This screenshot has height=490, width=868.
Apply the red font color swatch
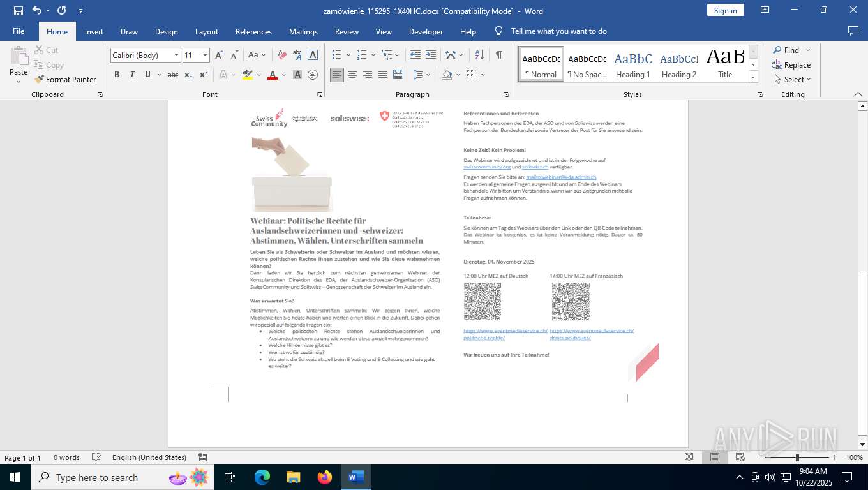tap(273, 75)
